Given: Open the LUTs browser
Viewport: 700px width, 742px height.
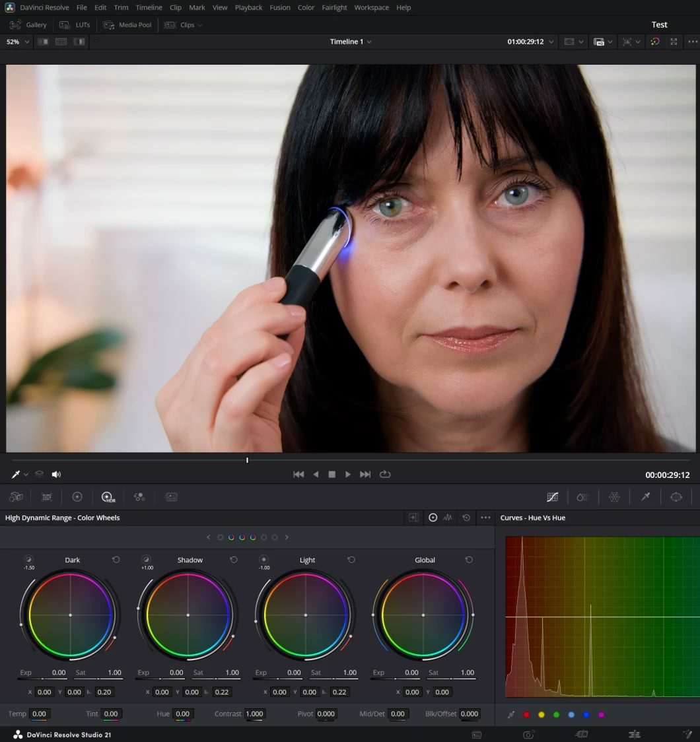Looking at the screenshot, I should (75, 24).
